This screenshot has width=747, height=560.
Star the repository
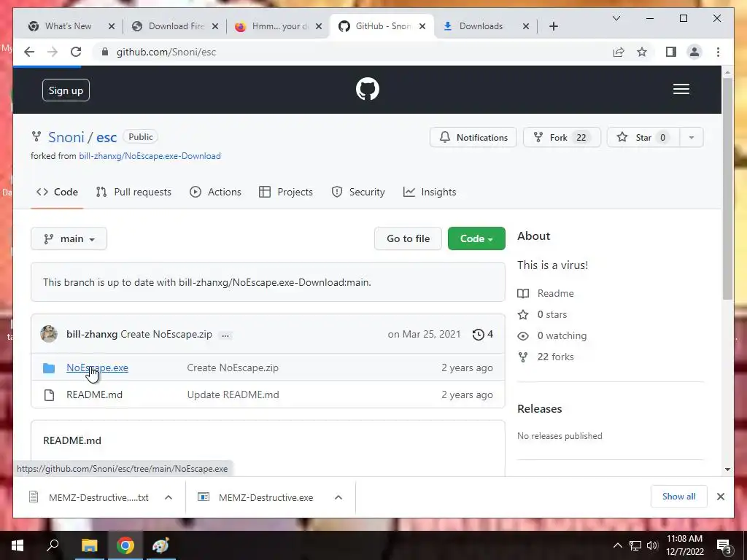(643, 138)
